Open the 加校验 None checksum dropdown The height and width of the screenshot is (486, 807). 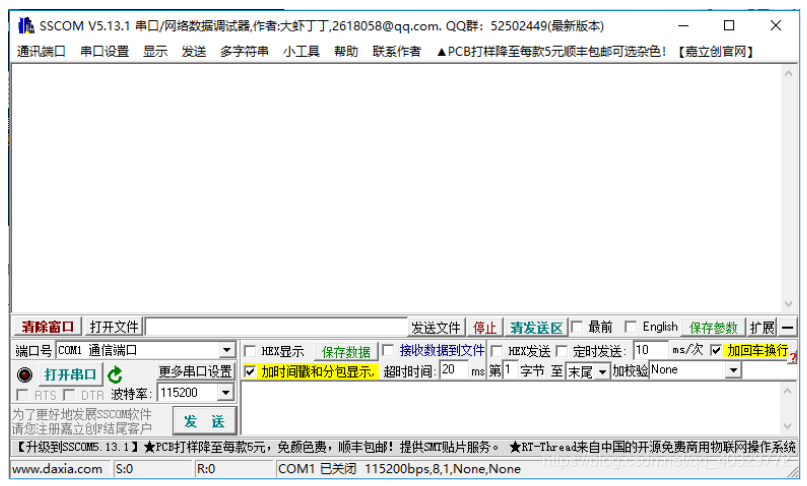point(733,371)
